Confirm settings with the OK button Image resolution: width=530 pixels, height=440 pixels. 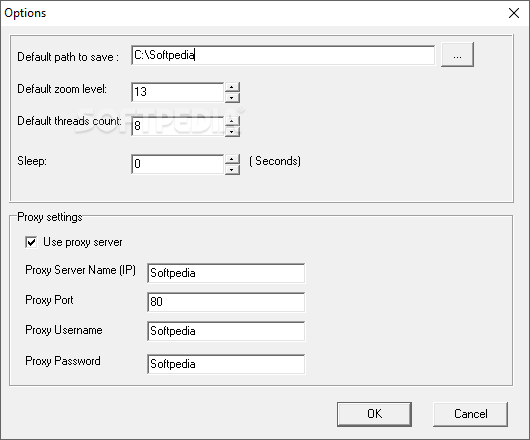coord(374,414)
